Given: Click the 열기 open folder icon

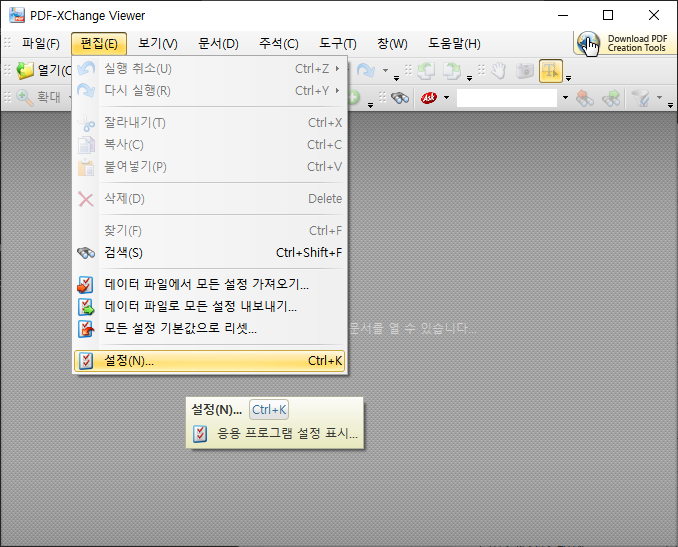Looking at the screenshot, I should tap(25, 71).
